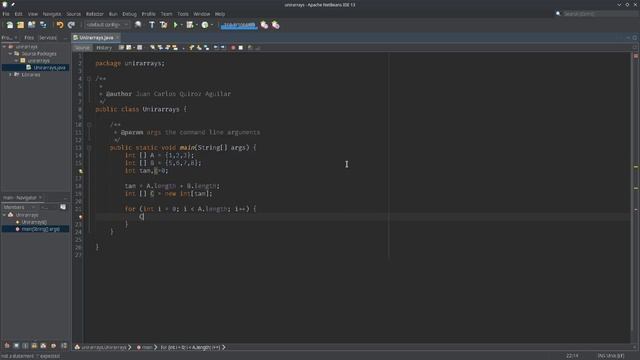
Task: Toggle Show Static Members filter in Navigator
Action: [25, 346]
